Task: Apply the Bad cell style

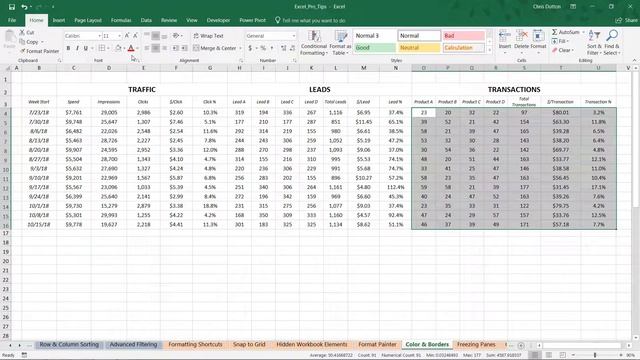Action: click(x=464, y=36)
